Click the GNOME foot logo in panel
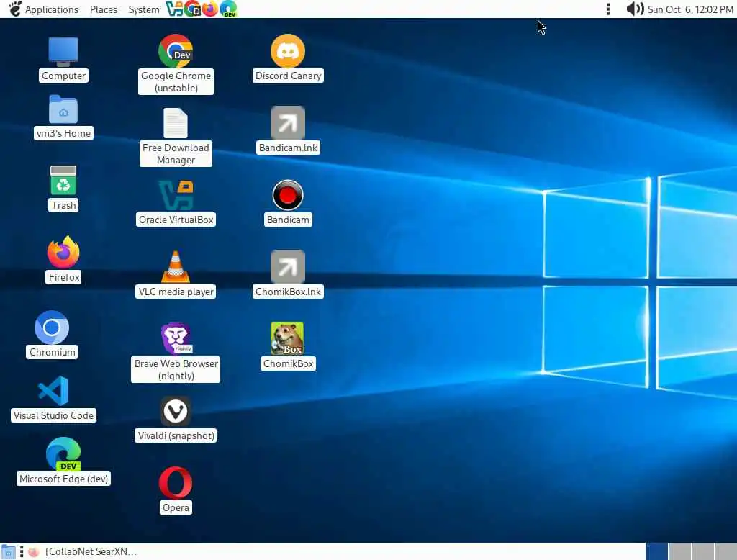This screenshot has width=737, height=560. [15, 9]
